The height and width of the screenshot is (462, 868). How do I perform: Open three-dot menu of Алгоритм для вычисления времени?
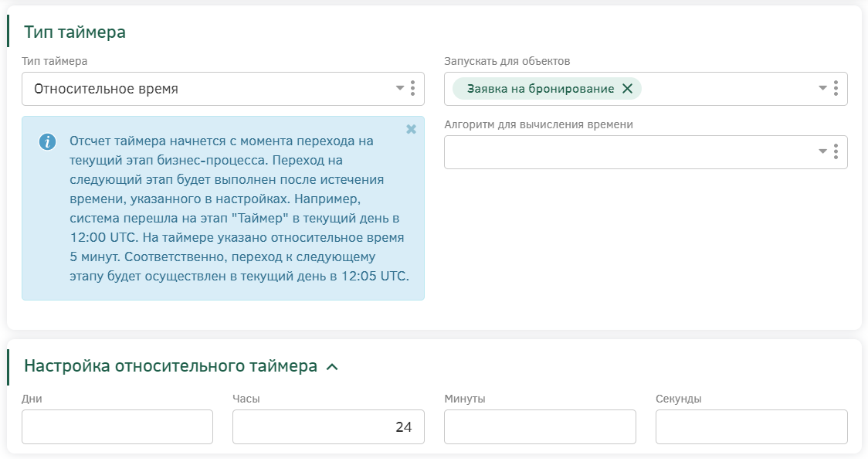(836, 151)
